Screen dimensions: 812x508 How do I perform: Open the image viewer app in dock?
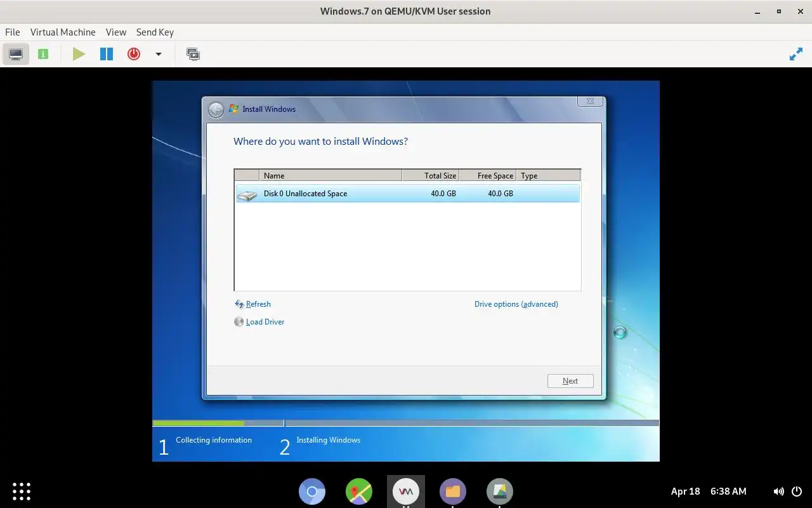click(x=500, y=491)
